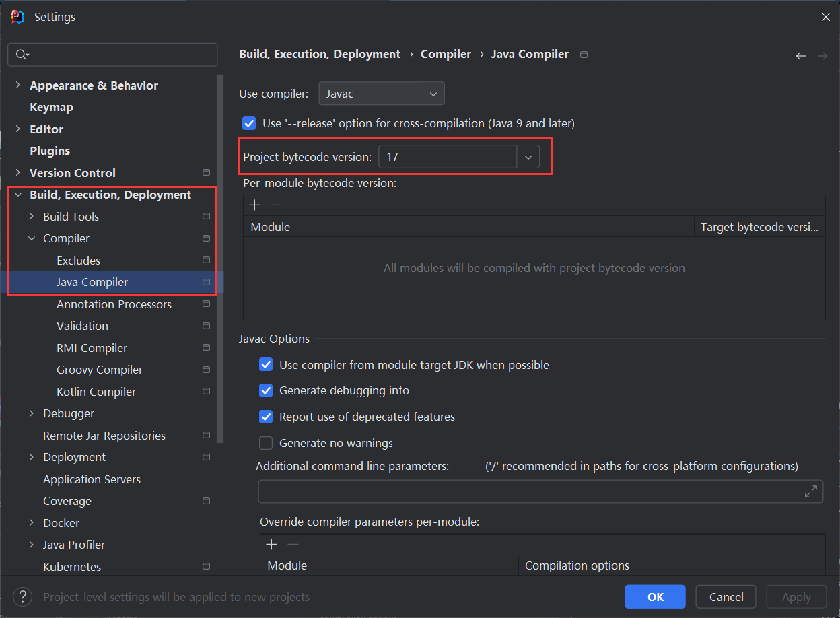Click the project-level icon beside Java Compiler breadcrumb
Image resolution: width=840 pixels, height=618 pixels.
[x=584, y=55]
